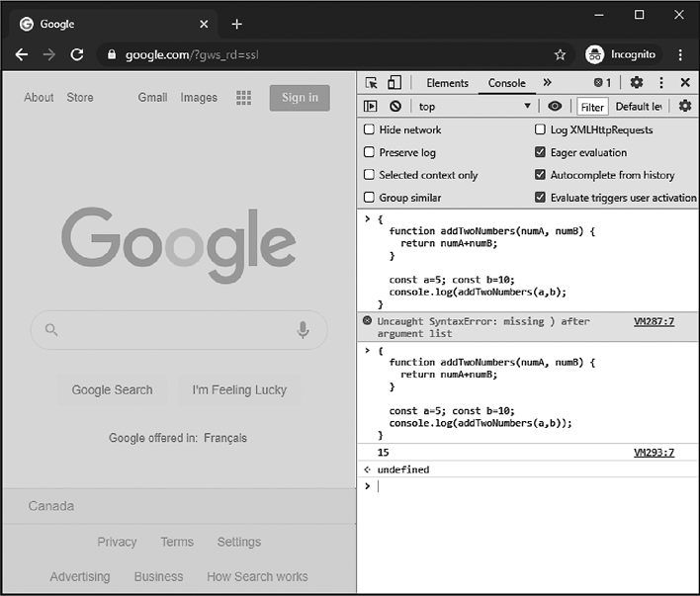700x596 pixels.
Task: Show more DevTools tabs chevron
Action: (x=547, y=83)
